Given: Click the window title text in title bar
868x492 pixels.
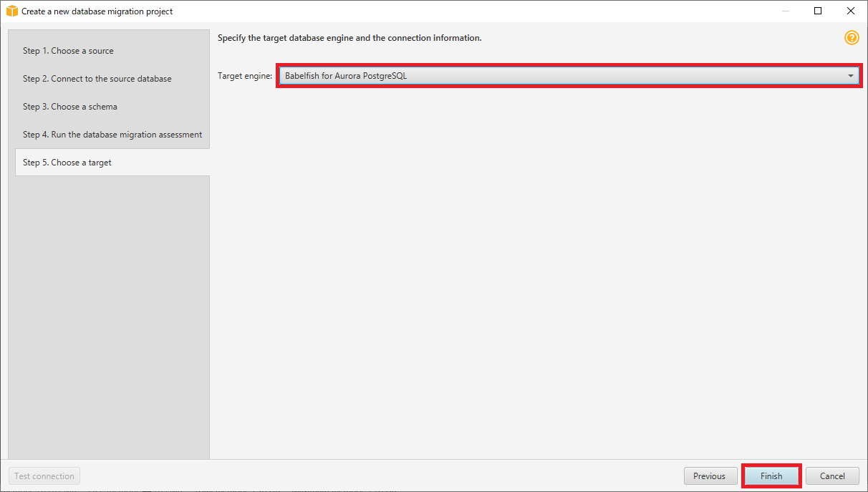Looking at the screenshot, I should [x=97, y=11].
